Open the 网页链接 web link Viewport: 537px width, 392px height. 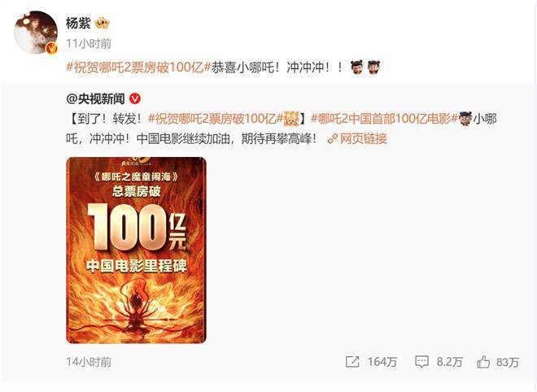(x=364, y=138)
